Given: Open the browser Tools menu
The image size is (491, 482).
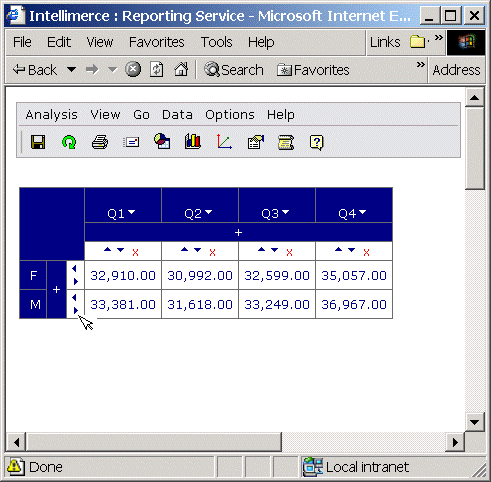Looking at the screenshot, I should (216, 42).
